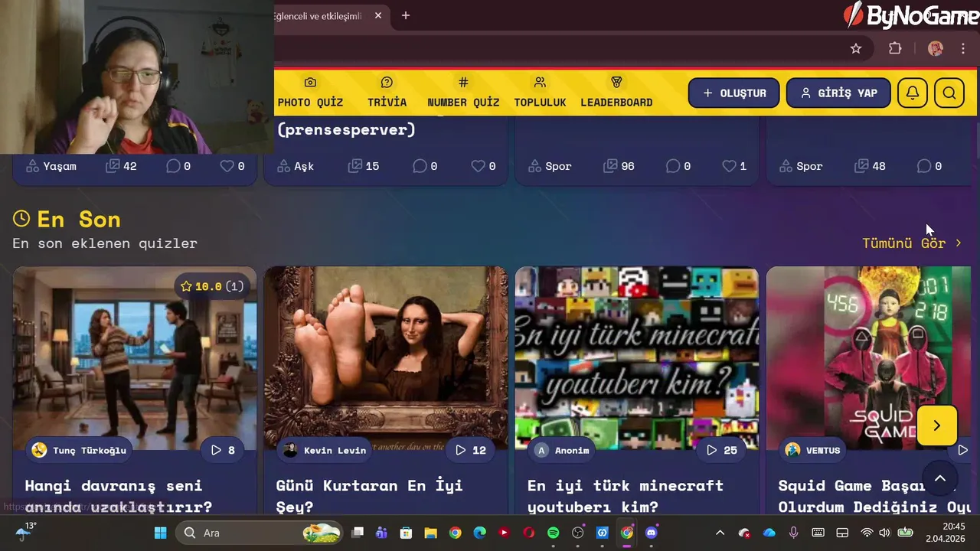Bookmark this page with the star icon
Image resolution: width=980 pixels, height=551 pixels.
(x=856, y=48)
